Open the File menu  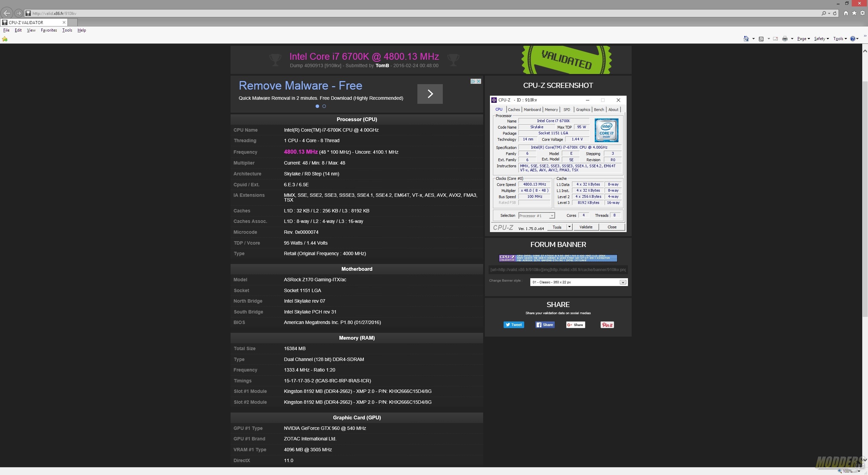(6, 30)
